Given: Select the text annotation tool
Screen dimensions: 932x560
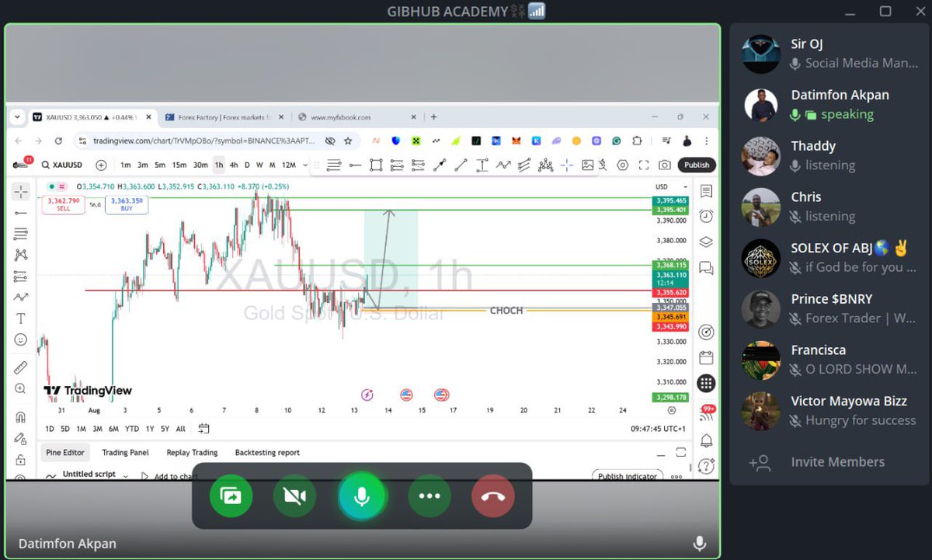Looking at the screenshot, I should pyautogui.click(x=20, y=318).
